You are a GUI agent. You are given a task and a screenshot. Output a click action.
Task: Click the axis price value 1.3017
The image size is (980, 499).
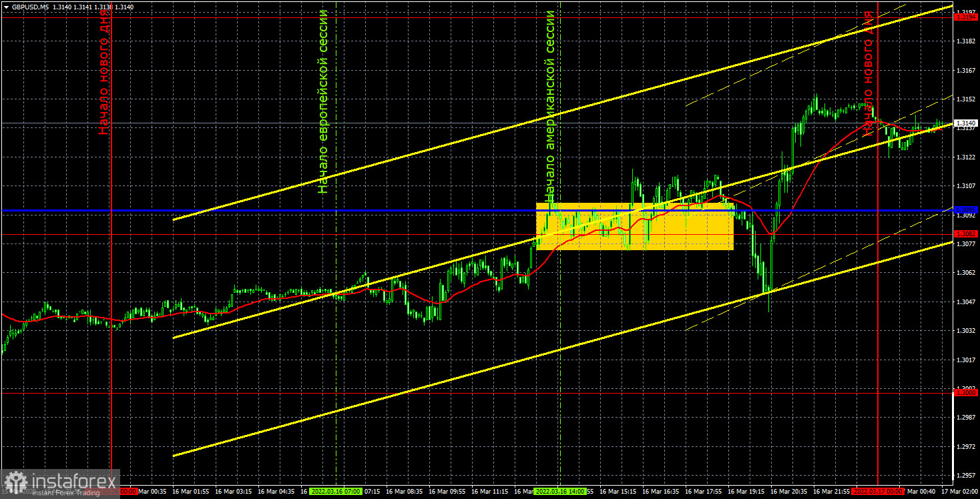pos(965,360)
